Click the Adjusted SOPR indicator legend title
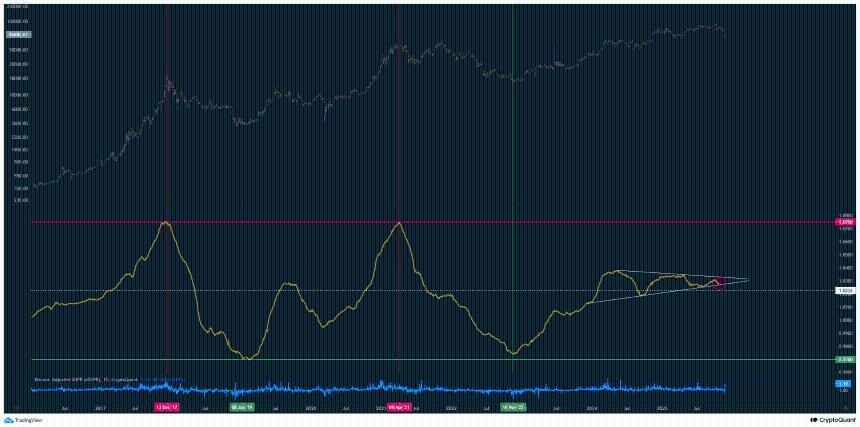Screen dimensions: 860x427 75,380
